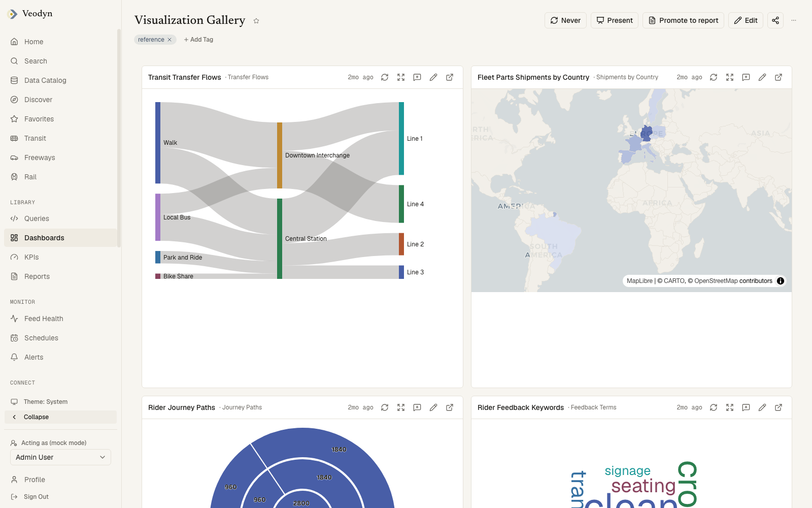812x508 pixels.
Task: Refresh the Fleet Parts Shipments tile
Action: pos(714,77)
